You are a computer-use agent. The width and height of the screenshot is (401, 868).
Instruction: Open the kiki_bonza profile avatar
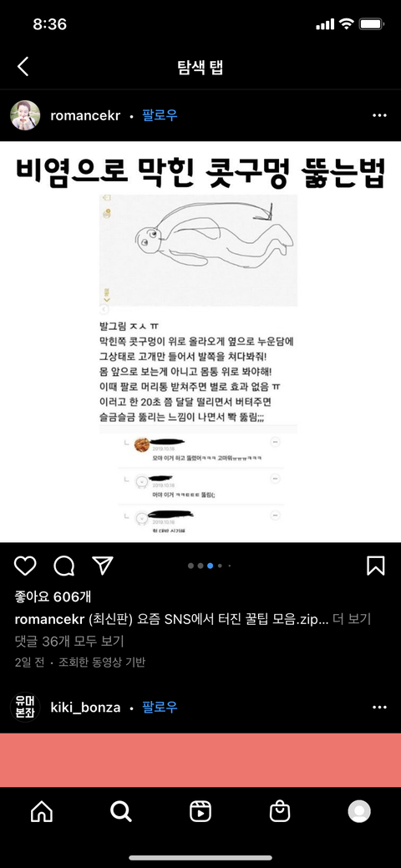tap(25, 708)
